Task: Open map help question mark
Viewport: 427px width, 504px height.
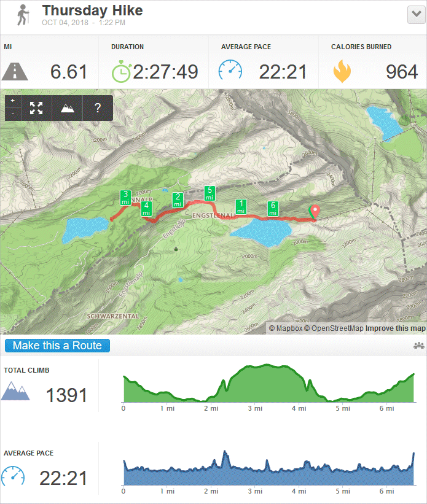Action: pyautogui.click(x=98, y=108)
